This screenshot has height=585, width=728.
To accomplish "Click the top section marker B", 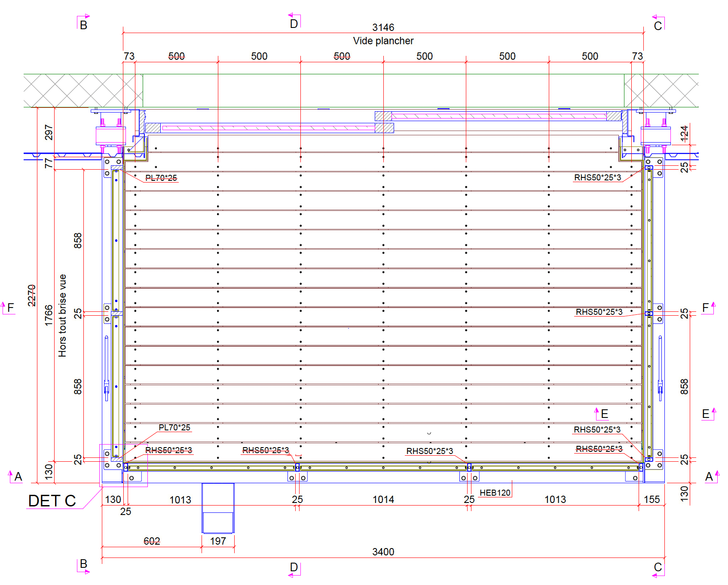I will click(x=83, y=25).
